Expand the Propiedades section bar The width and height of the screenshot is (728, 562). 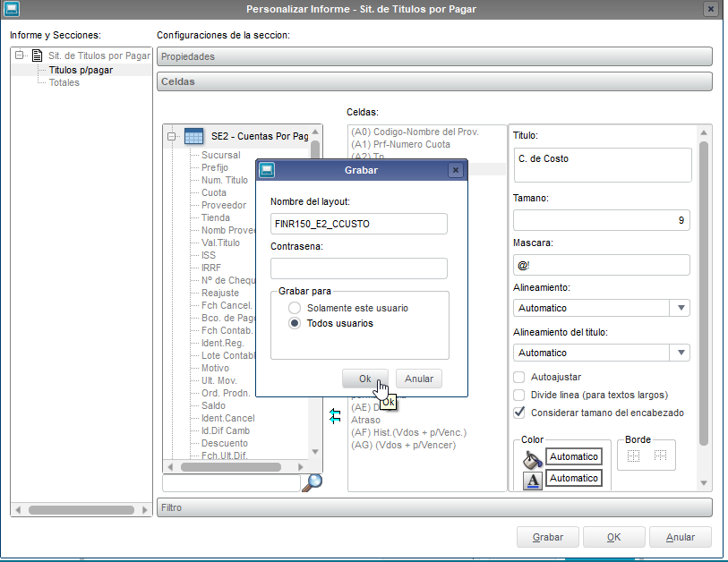click(x=434, y=56)
